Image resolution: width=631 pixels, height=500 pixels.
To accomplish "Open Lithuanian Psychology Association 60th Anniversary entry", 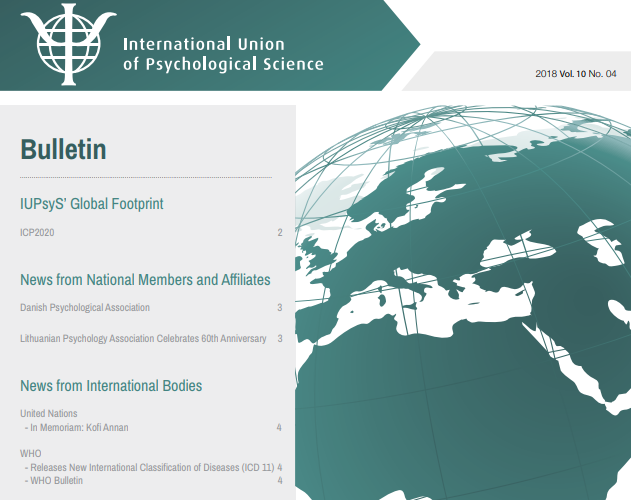I will point(143,339).
